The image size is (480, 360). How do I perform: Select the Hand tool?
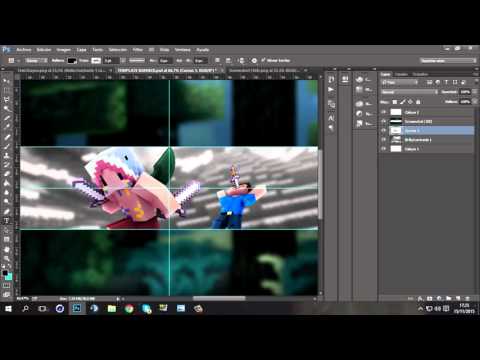pos(6,249)
